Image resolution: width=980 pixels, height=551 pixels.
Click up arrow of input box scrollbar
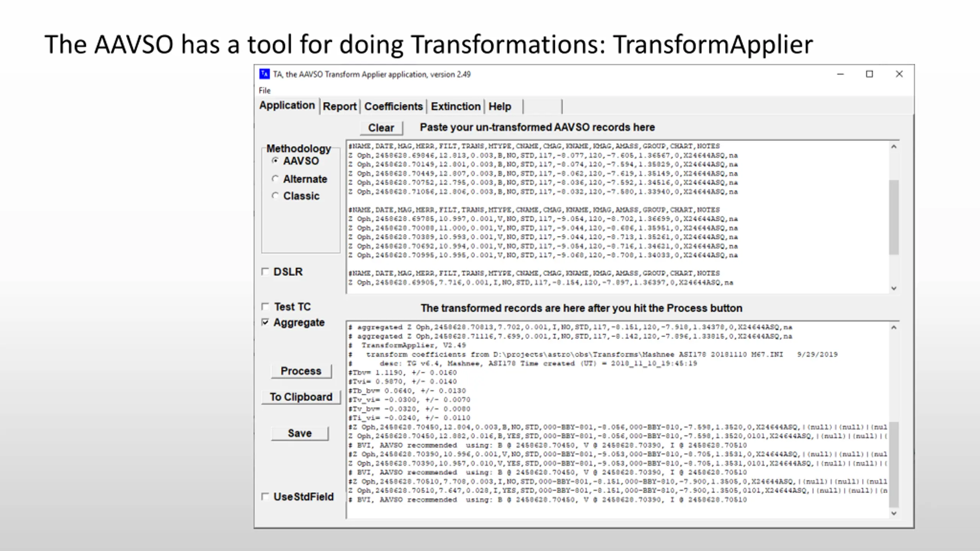click(x=894, y=147)
